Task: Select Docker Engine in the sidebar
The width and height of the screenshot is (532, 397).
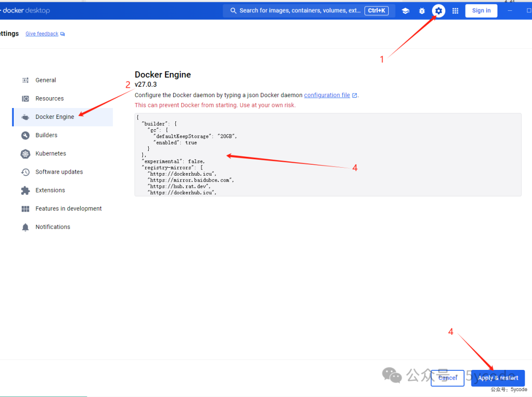Action: (56, 117)
